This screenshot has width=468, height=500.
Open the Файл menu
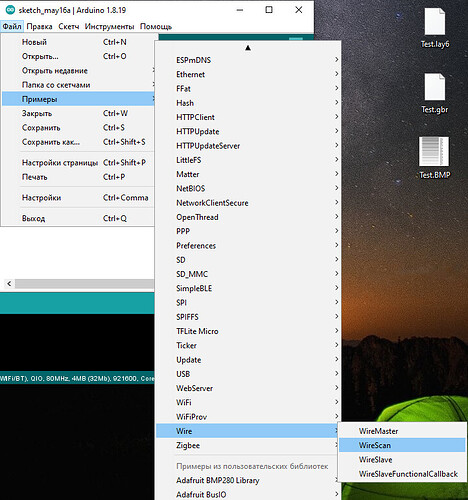(x=12, y=26)
